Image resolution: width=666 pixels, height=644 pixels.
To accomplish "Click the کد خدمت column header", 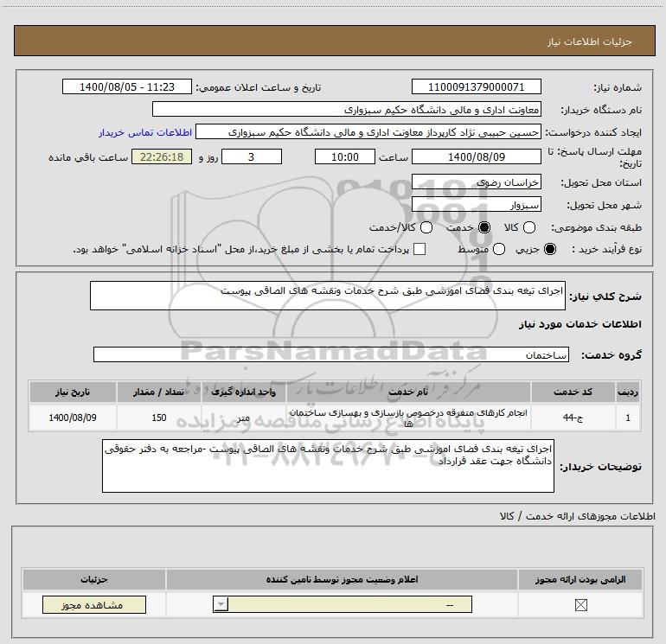I will 573,392.
